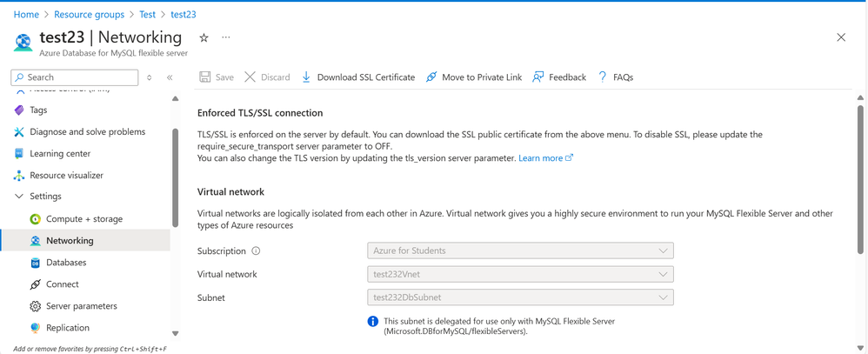Click the Resource visualizer icon
The width and height of the screenshot is (868, 354).
coord(19,176)
